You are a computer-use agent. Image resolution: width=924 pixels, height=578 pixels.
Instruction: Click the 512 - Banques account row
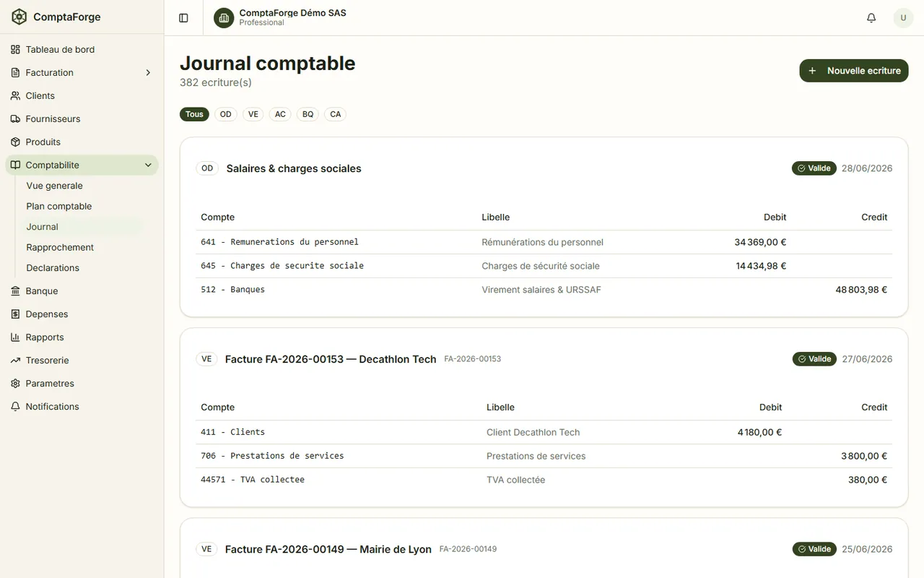point(544,290)
